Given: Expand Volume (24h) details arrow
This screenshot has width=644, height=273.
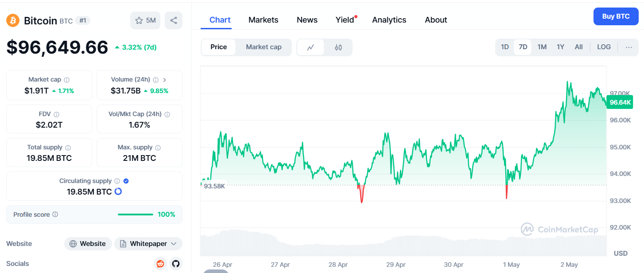Looking at the screenshot, I should tap(165, 80).
